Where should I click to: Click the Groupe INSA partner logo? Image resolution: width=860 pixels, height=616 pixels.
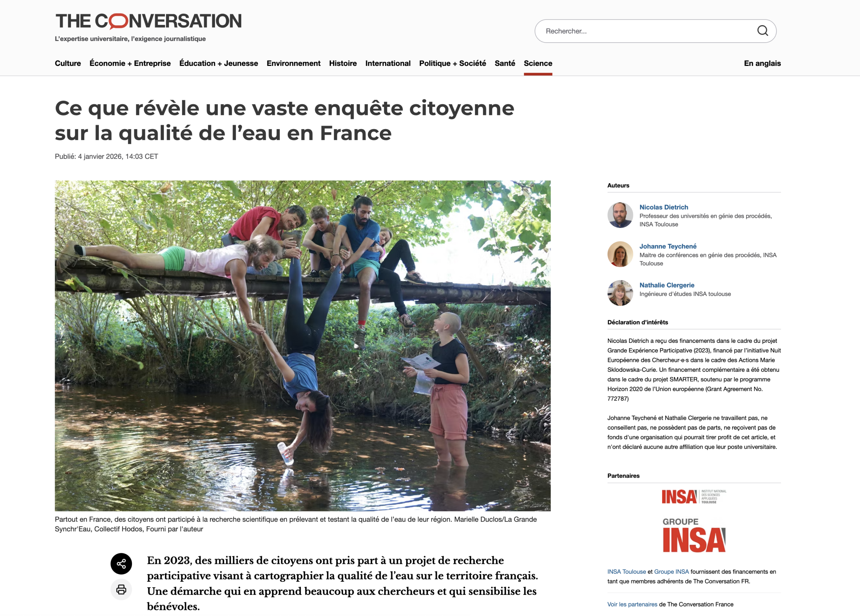pyautogui.click(x=694, y=535)
